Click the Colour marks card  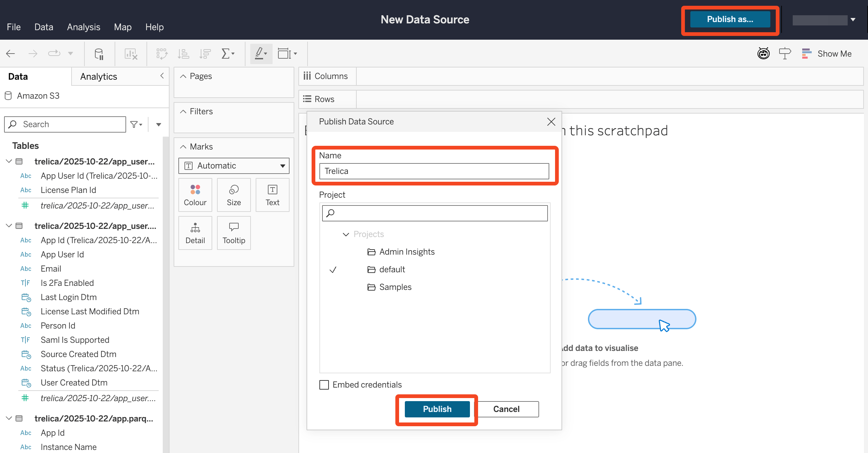tap(195, 195)
